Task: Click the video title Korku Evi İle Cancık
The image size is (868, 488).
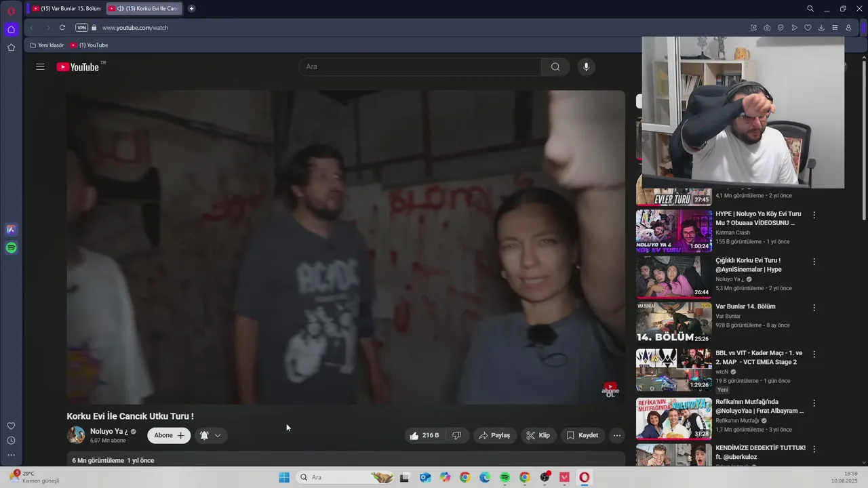Action: 130,416
